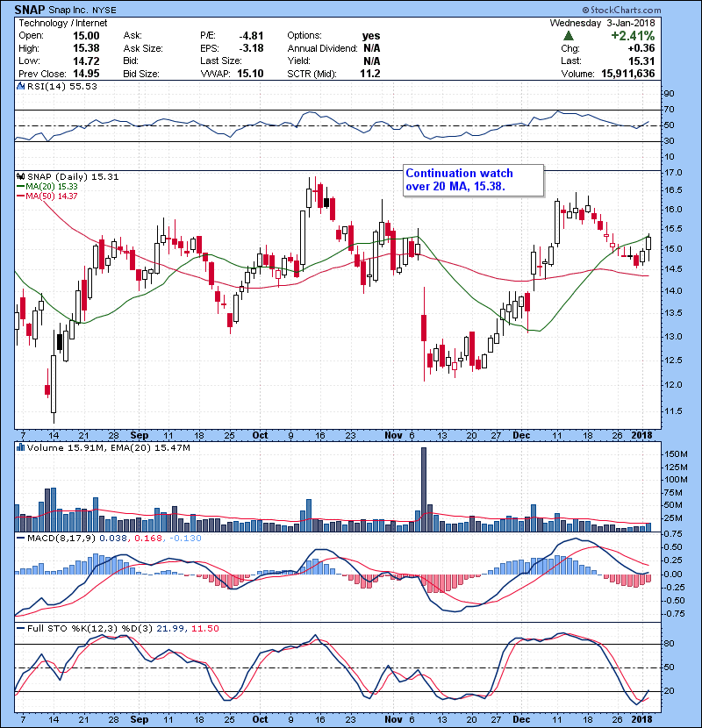The image size is (702, 728).
Task: Click the VWAP value 15.10
Action: 250,74
